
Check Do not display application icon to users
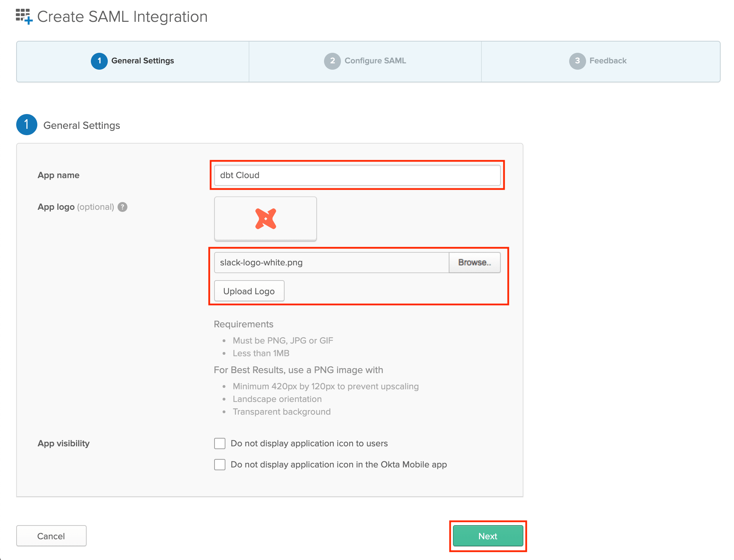coord(219,443)
